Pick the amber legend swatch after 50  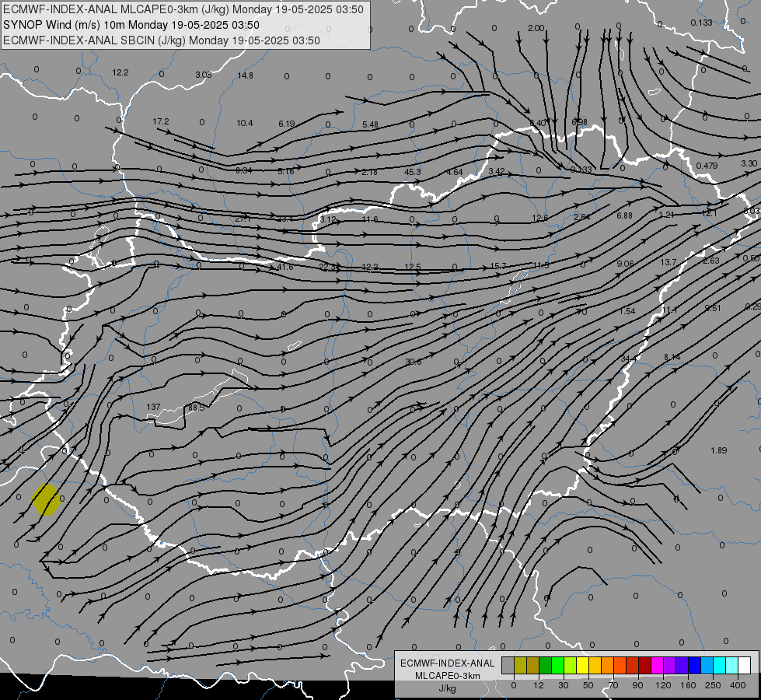pos(595,666)
